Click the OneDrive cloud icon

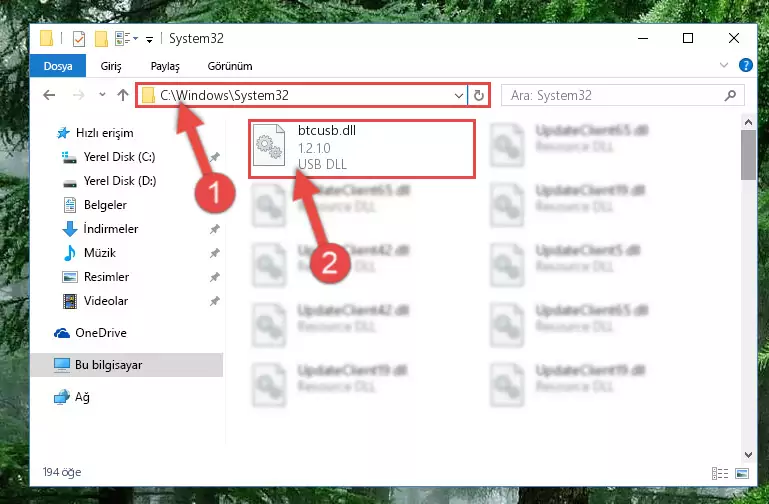62,333
